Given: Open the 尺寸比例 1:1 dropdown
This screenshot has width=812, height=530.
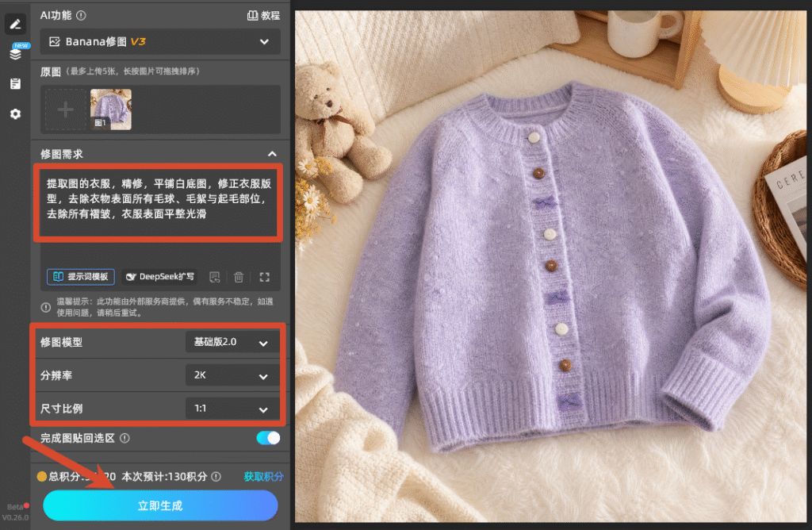Looking at the screenshot, I should click(x=232, y=409).
